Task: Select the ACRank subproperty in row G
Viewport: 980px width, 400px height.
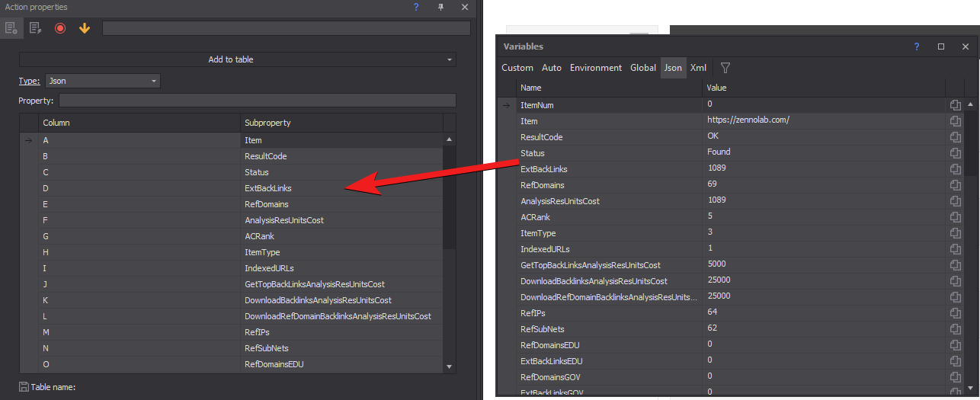Action: coord(341,236)
